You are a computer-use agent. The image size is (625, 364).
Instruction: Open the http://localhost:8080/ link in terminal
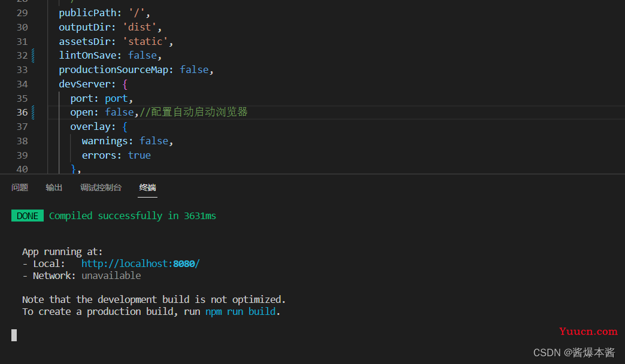140,263
